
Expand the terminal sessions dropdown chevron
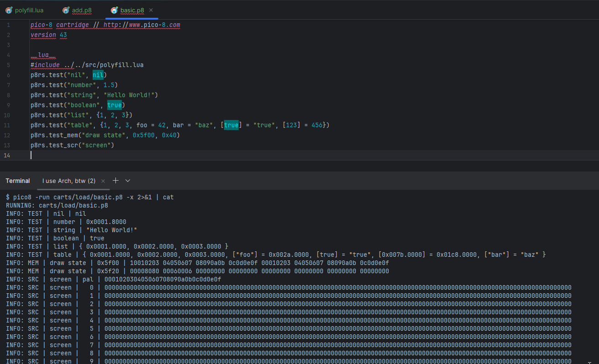(128, 181)
